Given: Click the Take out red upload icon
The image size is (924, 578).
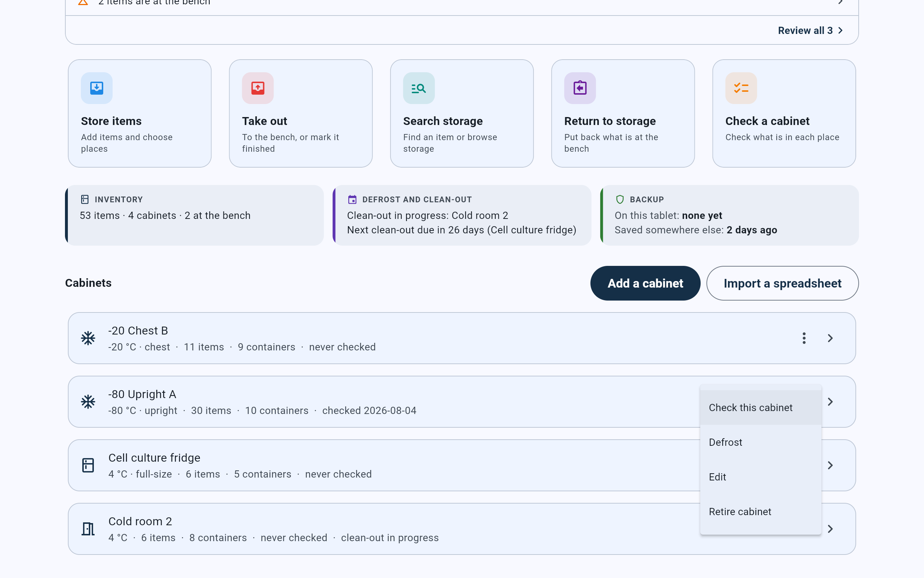Looking at the screenshot, I should [258, 88].
